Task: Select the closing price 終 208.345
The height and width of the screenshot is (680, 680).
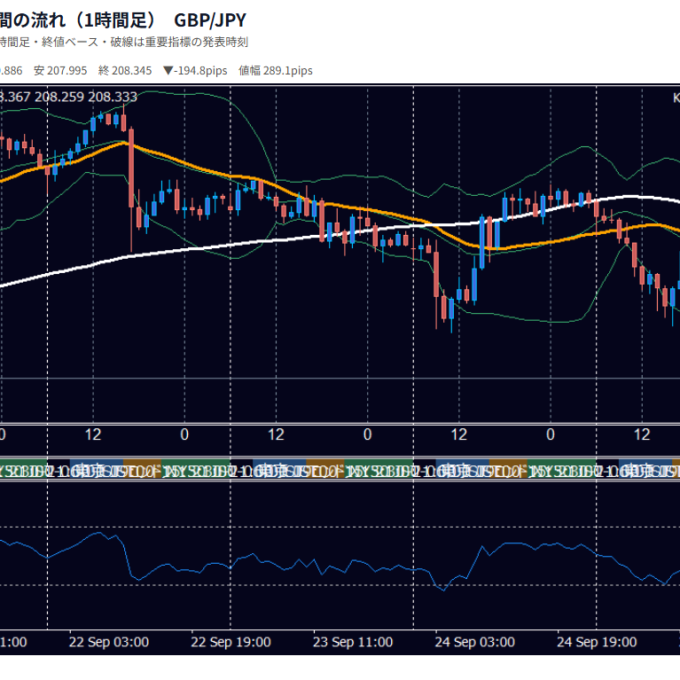Action: click(x=125, y=71)
